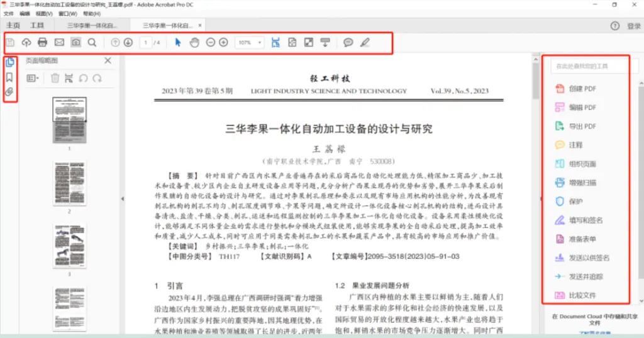The width and height of the screenshot is (644, 338).
Task: Rotate page clockwise icon
Action: (97, 78)
